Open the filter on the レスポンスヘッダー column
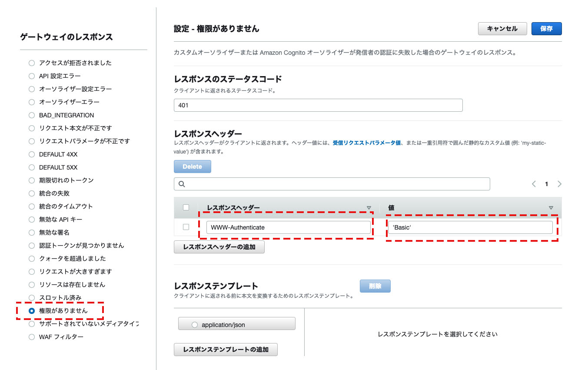Image resolution: width=588 pixels, height=370 pixels. coord(369,207)
